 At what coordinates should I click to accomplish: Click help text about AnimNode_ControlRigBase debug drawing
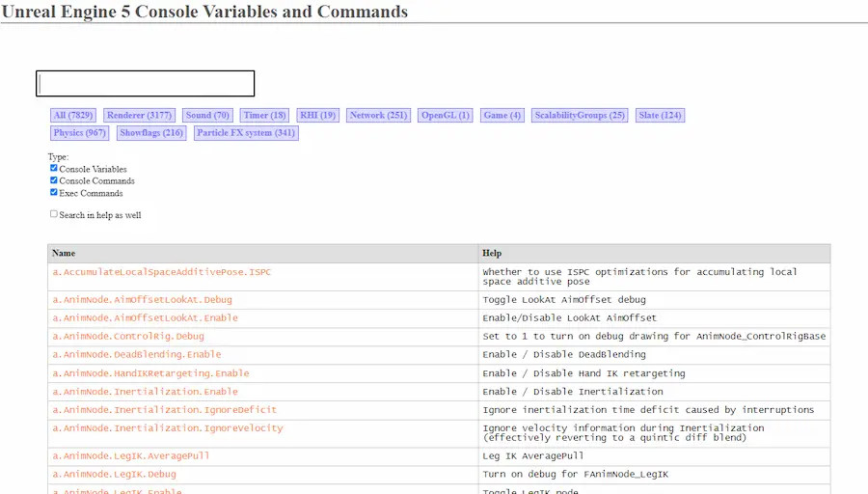coord(654,336)
